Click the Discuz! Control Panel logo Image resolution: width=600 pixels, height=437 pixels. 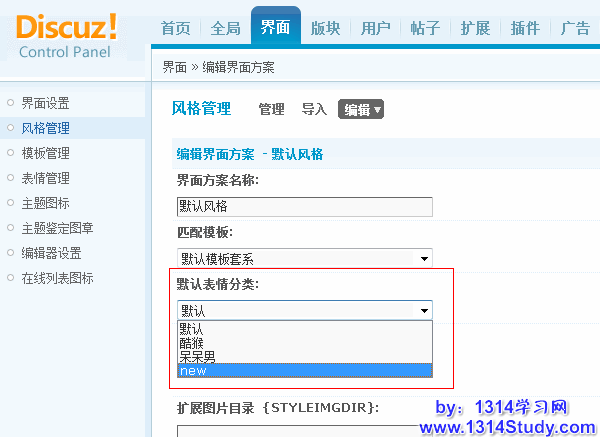point(67,34)
